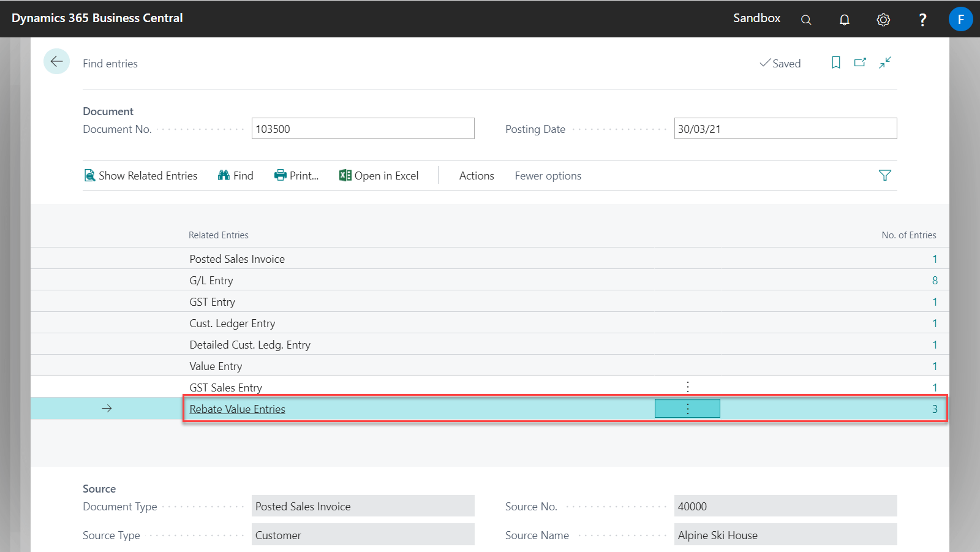Click the No. of Entries column header
Viewport: 980px width, 552px height.
909,235
